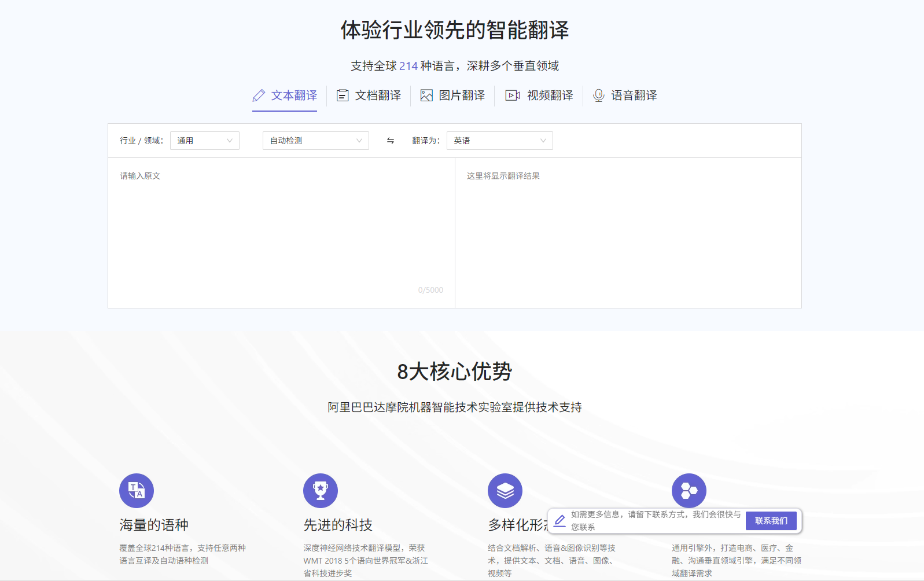Image resolution: width=924 pixels, height=581 pixels.
Task: Click the 翻译为 label
Action: 426,141
